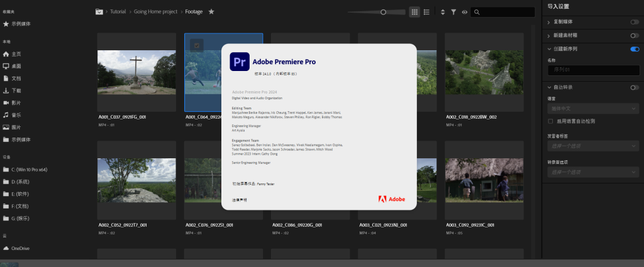Edit the sequence name field 序列 01
The height and width of the screenshot is (267, 644).
pos(594,70)
